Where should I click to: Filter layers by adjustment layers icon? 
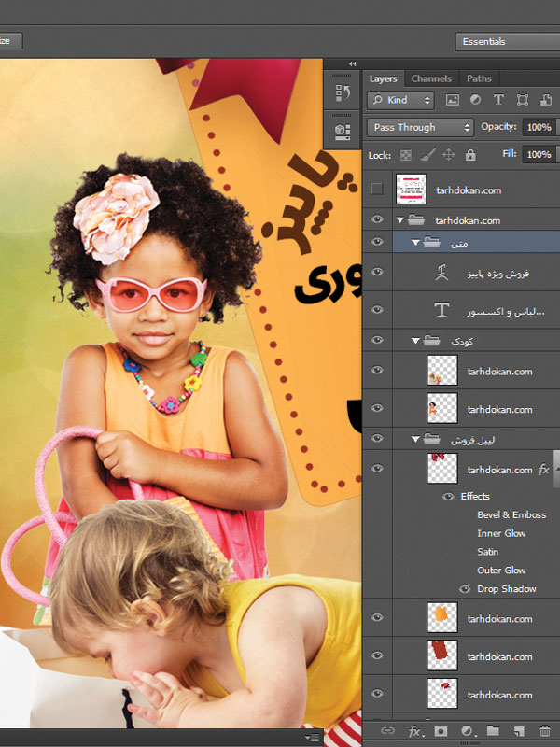(475, 100)
